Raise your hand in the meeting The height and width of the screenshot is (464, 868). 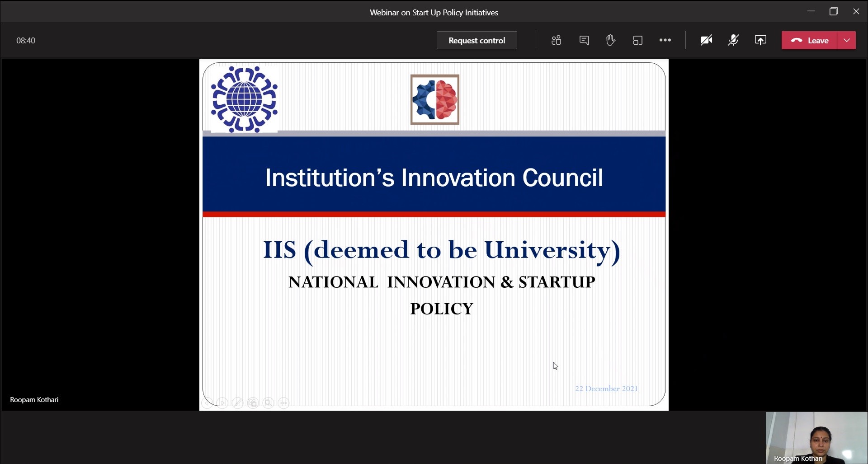tap(611, 40)
